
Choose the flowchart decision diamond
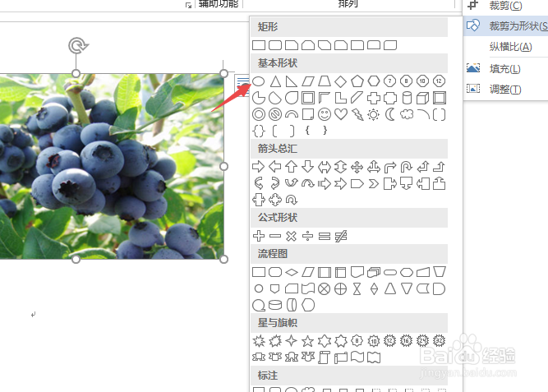coord(292,272)
